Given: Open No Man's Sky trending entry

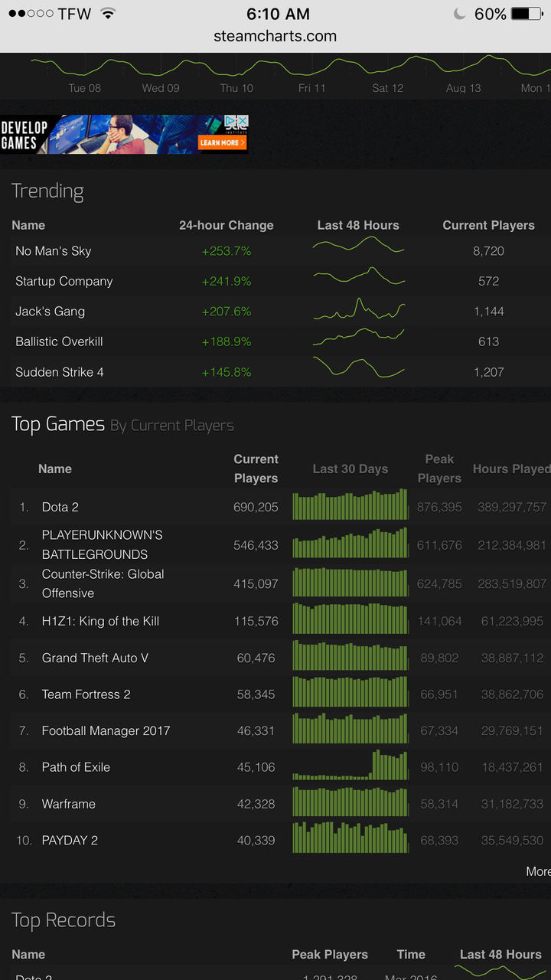Looking at the screenshot, I should 54,251.
